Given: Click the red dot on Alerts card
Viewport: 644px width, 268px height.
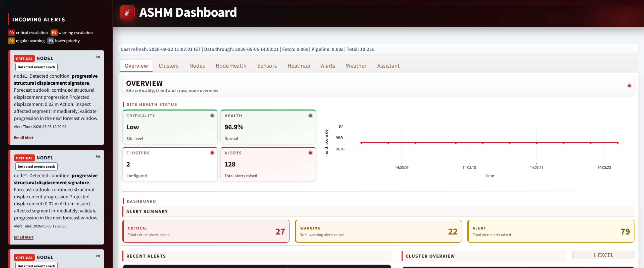Looking at the screenshot, I should pos(310,153).
